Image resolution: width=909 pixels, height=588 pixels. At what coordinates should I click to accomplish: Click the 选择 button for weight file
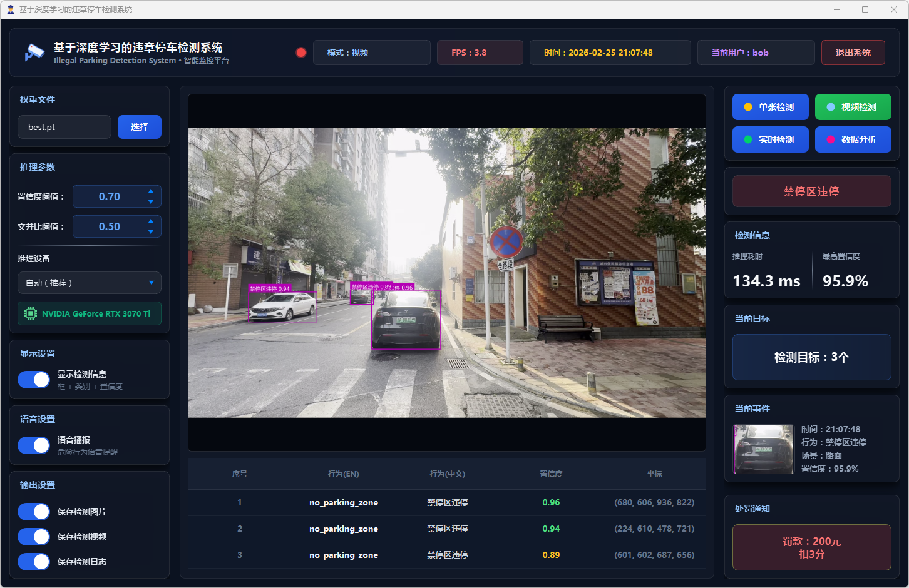(140, 127)
